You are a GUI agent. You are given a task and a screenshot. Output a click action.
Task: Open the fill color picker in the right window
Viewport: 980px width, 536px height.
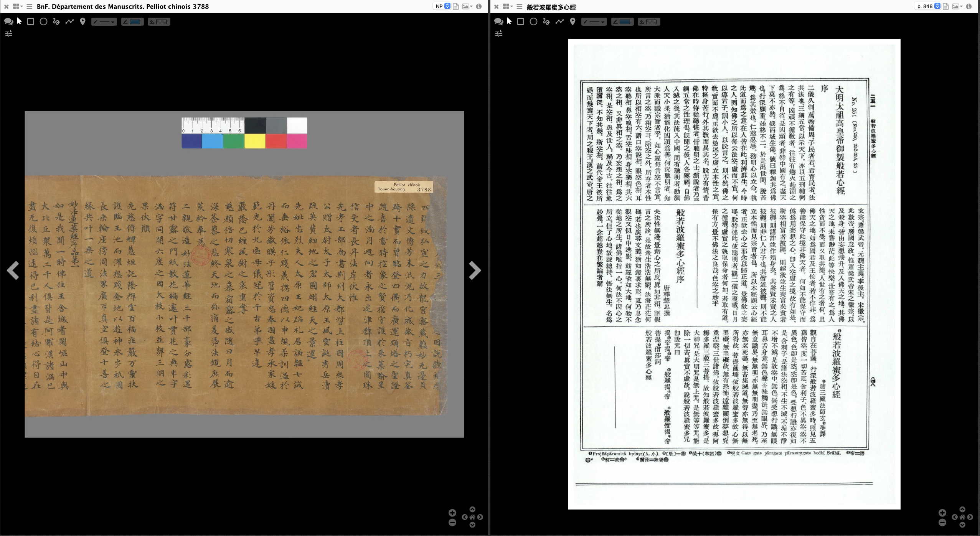[x=649, y=22]
